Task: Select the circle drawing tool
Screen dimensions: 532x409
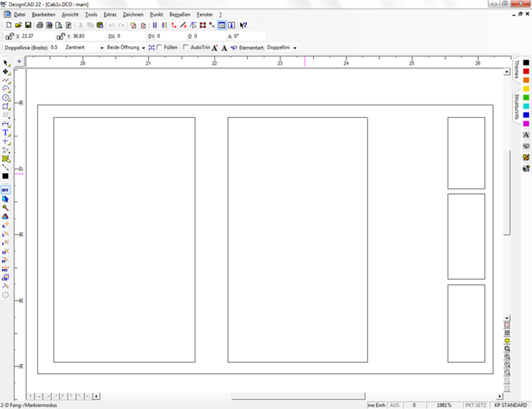Action: pyautogui.click(x=5, y=98)
